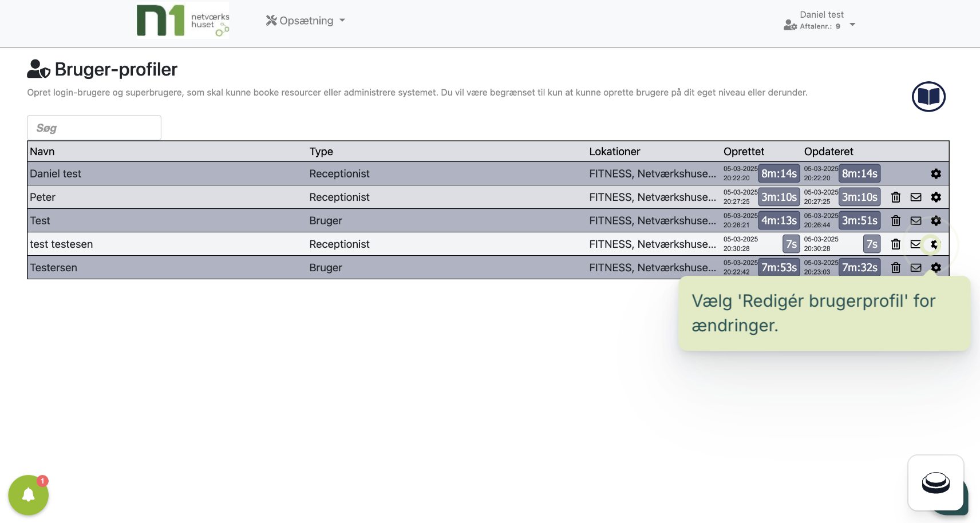The image size is (980, 523).
Task: Open settings gear for Daniel test row
Action: pyautogui.click(x=936, y=173)
